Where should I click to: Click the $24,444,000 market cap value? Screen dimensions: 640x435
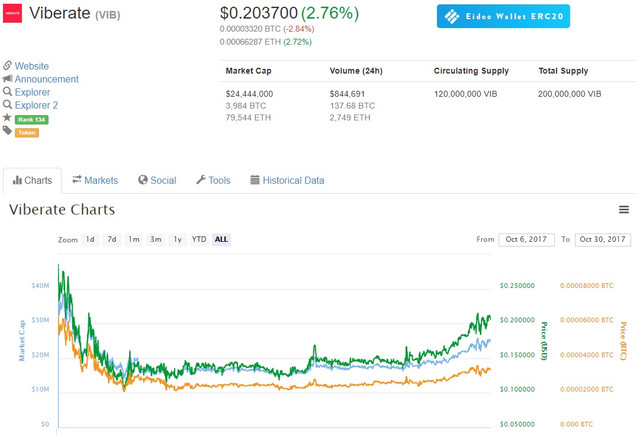(249, 94)
